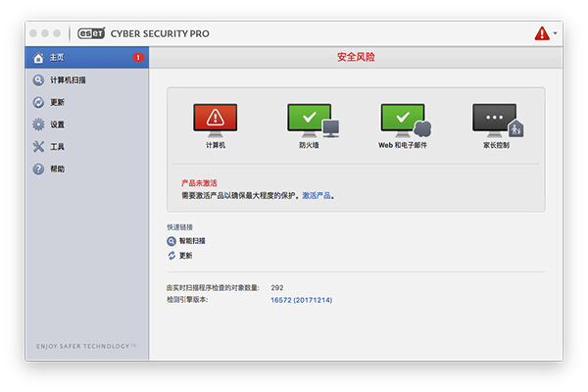Viewport: 588px width, 392px height.
Task: Click the 更新 refresh icon in quick links
Action: 171,255
